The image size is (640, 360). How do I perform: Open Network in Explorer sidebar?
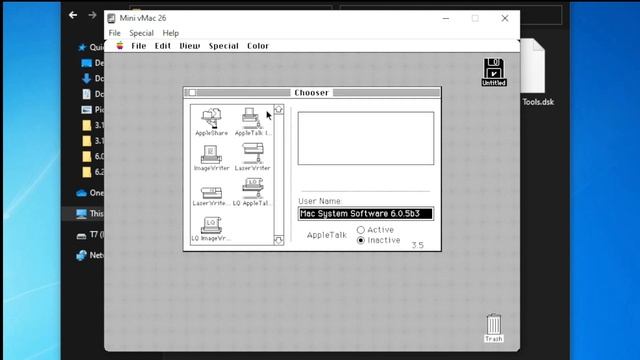pos(90,255)
